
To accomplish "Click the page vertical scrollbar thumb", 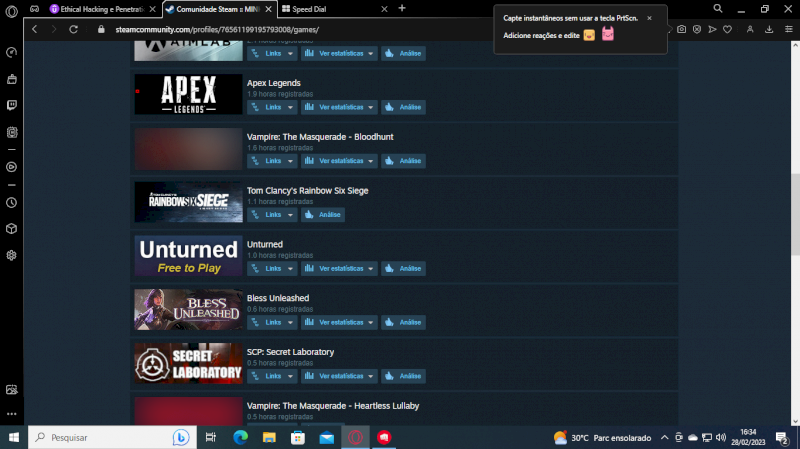I will coord(795,214).
